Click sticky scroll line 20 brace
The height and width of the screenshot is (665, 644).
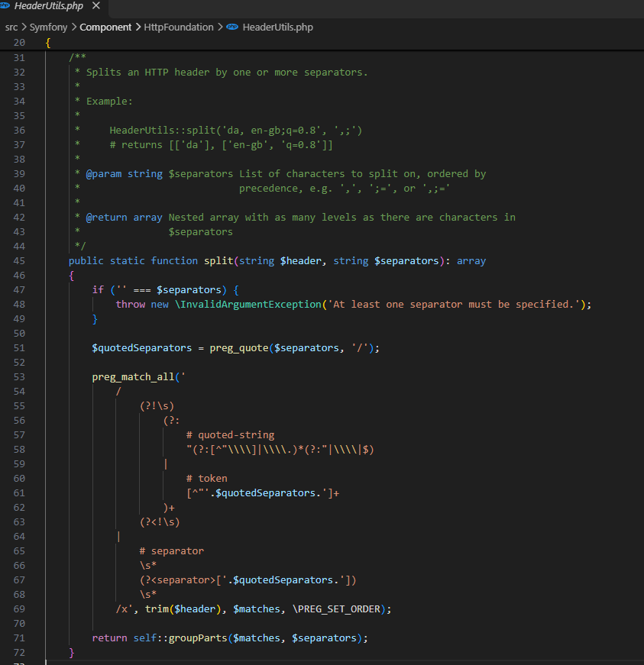pos(48,43)
